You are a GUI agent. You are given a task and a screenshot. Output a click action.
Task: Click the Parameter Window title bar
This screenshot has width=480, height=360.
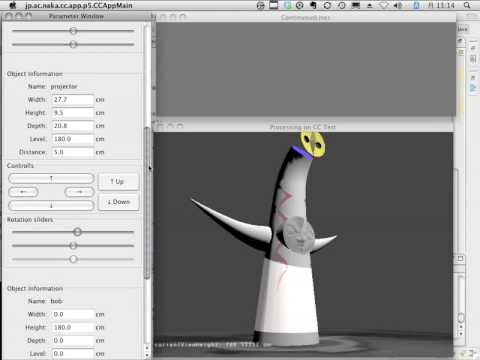[76, 16]
